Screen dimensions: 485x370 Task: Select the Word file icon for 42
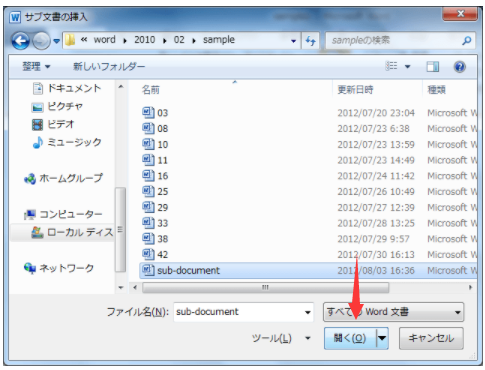[x=148, y=254]
